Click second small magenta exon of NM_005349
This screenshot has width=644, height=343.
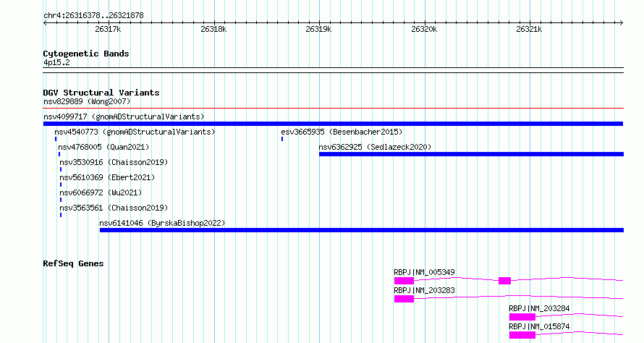(505, 281)
